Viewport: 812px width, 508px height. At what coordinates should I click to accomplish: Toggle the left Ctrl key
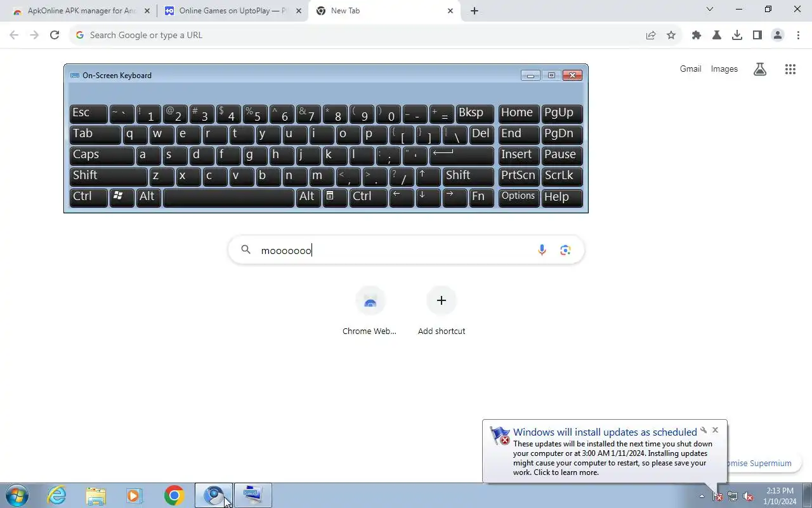click(x=89, y=197)
